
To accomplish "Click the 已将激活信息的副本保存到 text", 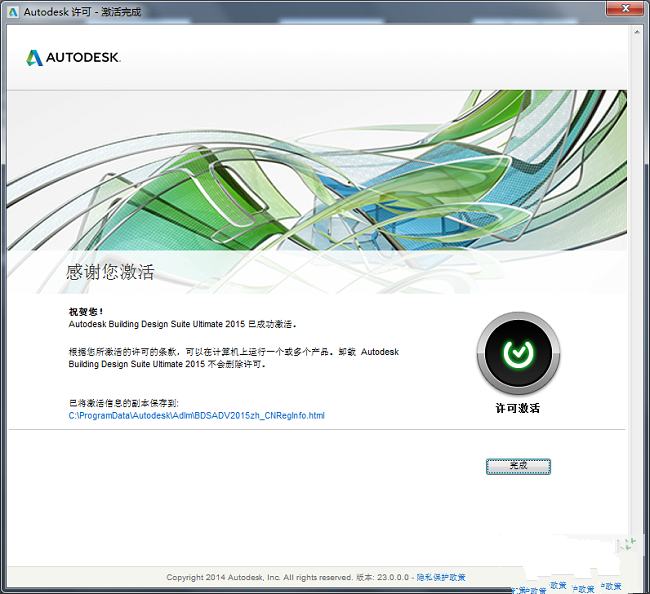I will point(124,403).
